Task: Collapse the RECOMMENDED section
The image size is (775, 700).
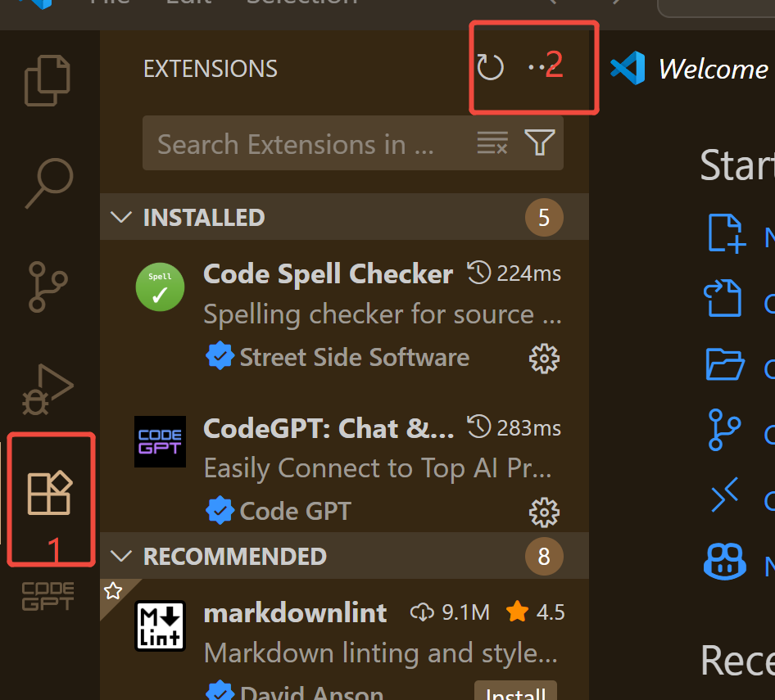Action: pos(121,556)
